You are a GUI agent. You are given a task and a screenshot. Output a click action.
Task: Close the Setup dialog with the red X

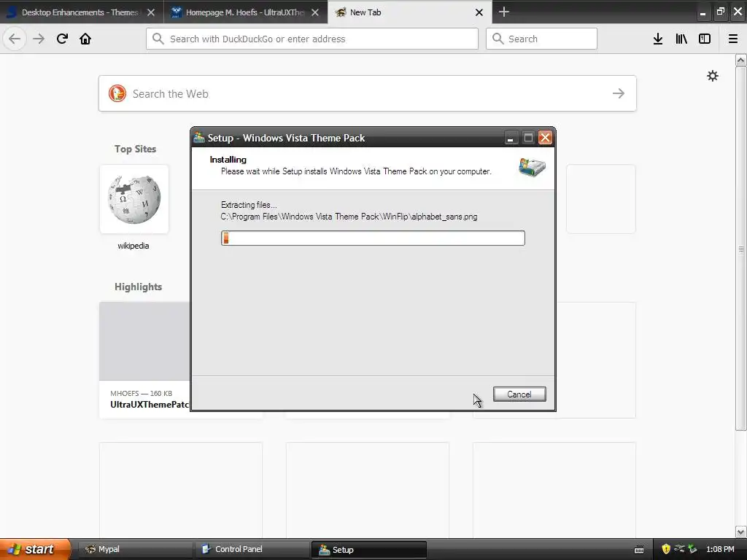pyautogui.click(x=545, y=138)
